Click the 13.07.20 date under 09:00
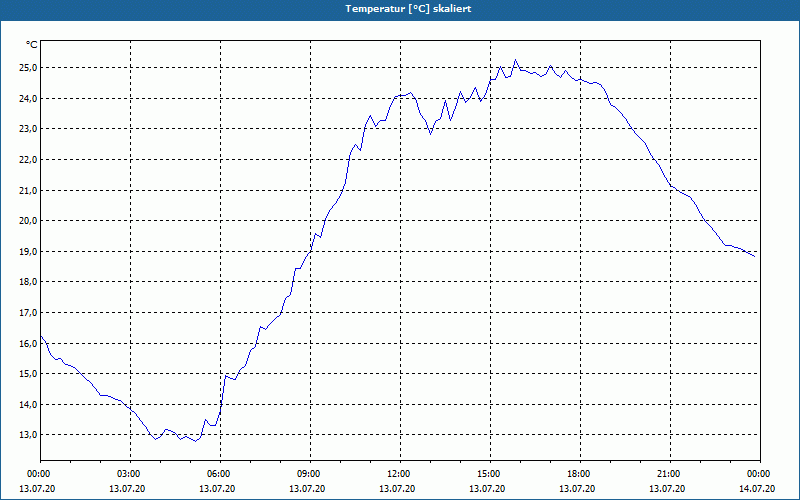Viewport: 800px width, 500px height. click(307, 489)
